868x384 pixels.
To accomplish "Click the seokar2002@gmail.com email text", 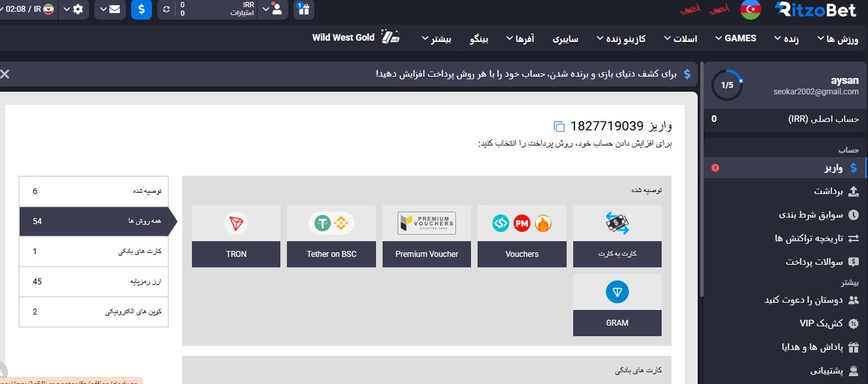I will point(816,92).
